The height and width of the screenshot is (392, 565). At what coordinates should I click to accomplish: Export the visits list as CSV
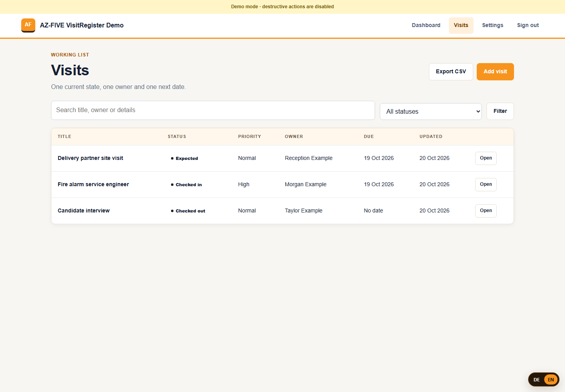451,72
